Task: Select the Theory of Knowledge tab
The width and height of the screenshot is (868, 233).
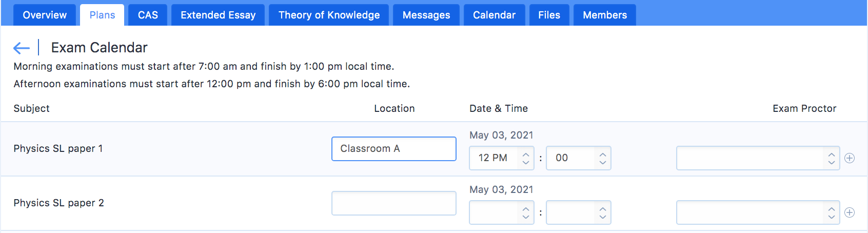Action: (x=329, y=15)
